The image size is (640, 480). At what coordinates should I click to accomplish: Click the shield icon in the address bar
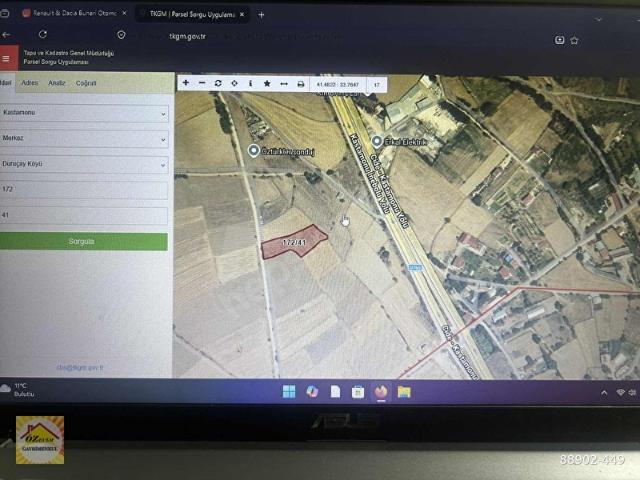(x=121, y=35)
